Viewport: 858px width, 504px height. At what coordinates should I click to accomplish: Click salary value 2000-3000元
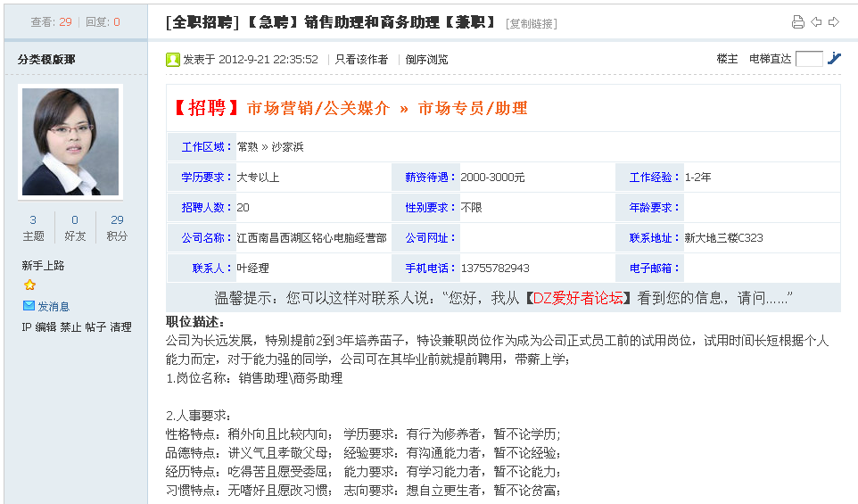pos(492,178)
